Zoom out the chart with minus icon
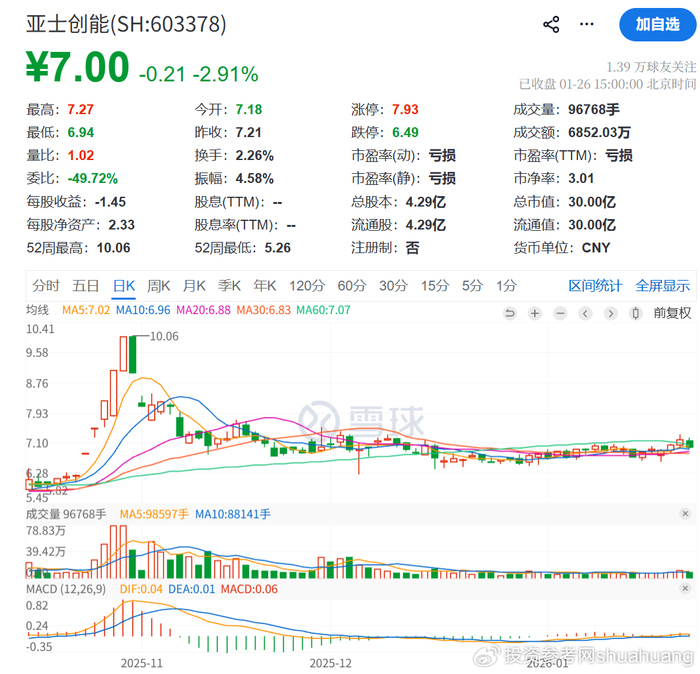 tap(560, 313)
